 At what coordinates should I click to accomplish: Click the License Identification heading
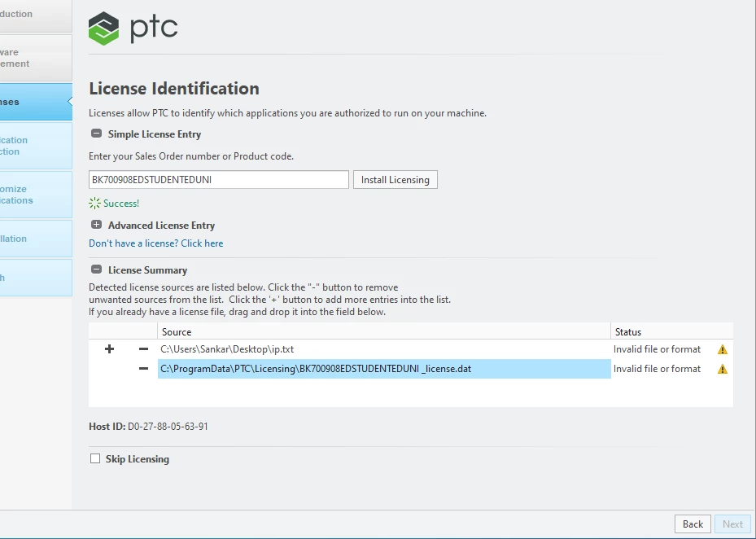[174, 88]
